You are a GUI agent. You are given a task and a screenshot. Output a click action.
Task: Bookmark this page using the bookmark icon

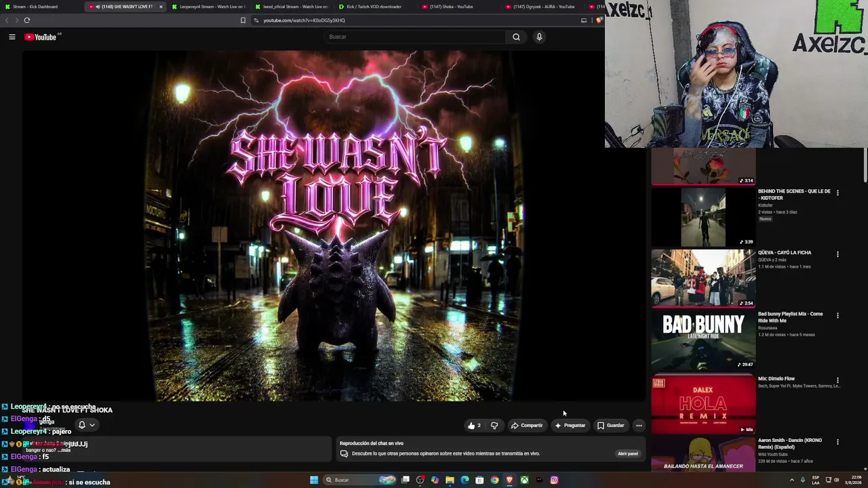(x=243, y=20)
